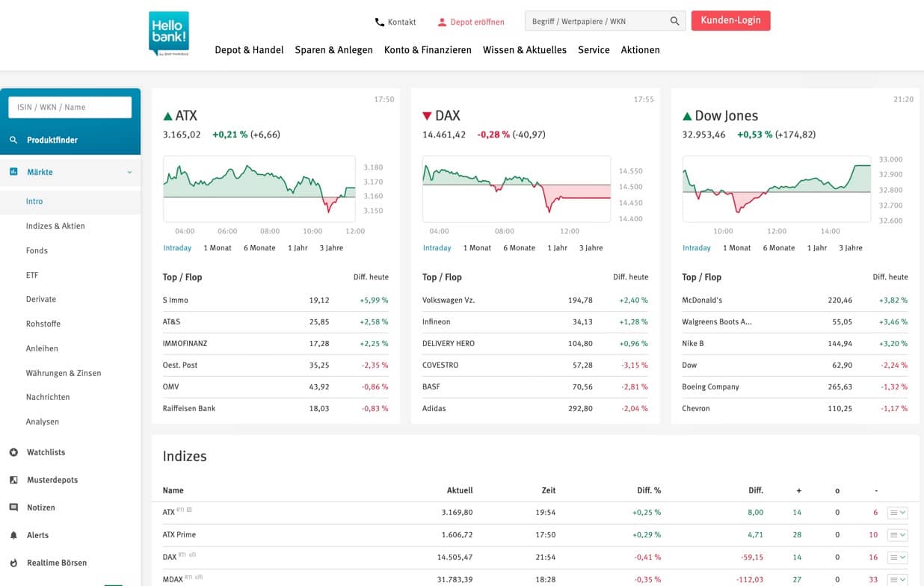This screenshot has width=924, height=586.
Task: Click the green up triangle beside Dow Jones
Action: (x=687, y=117)
